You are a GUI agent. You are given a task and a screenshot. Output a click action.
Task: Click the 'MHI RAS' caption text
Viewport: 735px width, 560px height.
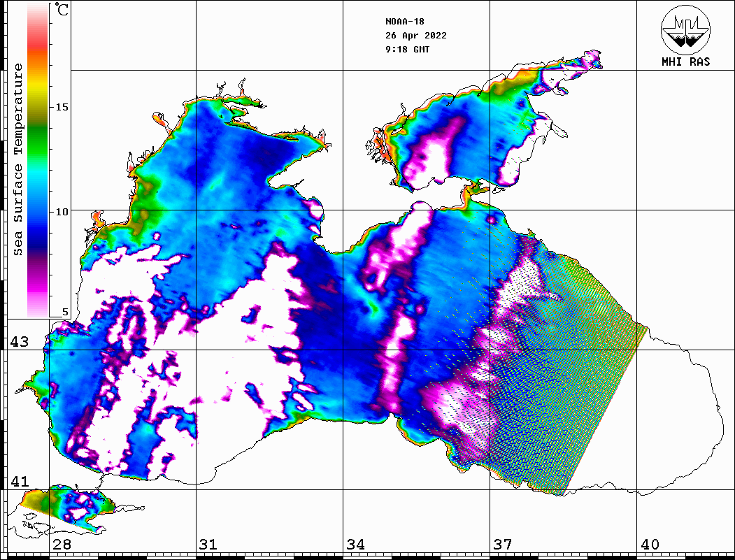pos(686,62)
